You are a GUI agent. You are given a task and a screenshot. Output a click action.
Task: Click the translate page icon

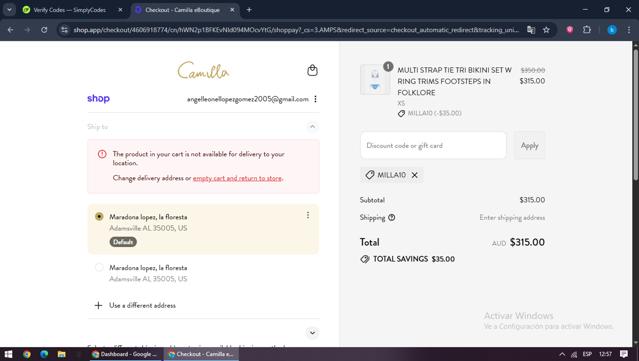[531, 30]
